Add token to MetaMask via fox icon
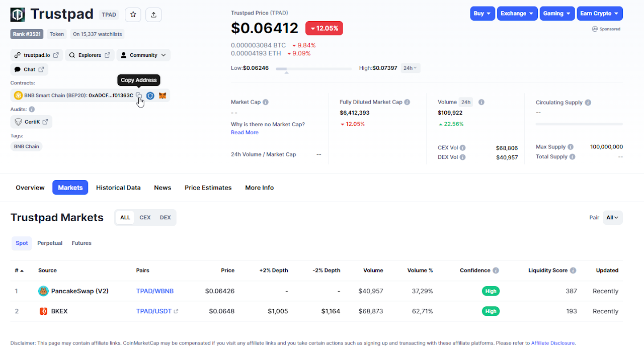Viewport: 644px width, 360px height. tap(163, 96)
